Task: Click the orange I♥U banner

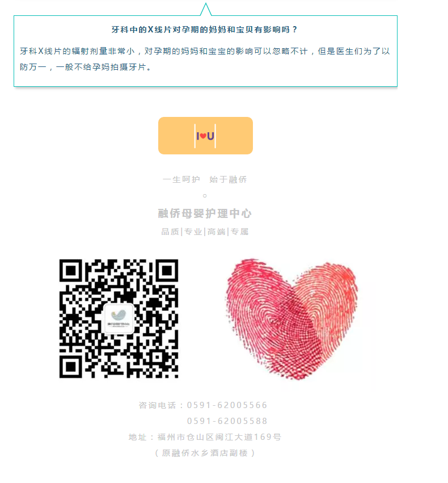Action: pos(205,136)
